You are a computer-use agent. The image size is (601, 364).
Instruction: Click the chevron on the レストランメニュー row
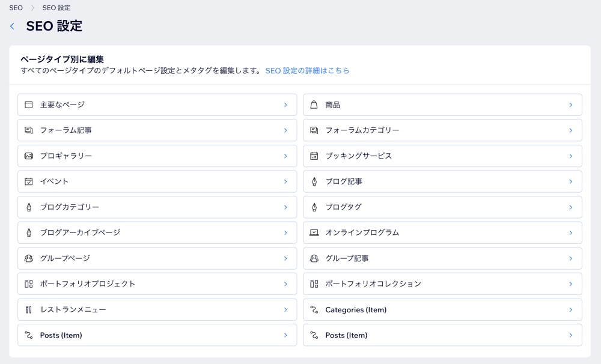pos(285,309)
